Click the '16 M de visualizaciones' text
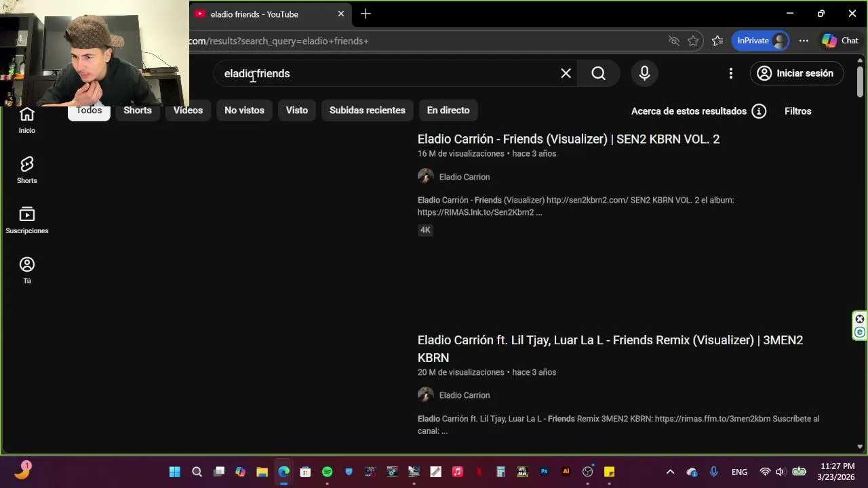 [x=461, y=154]
